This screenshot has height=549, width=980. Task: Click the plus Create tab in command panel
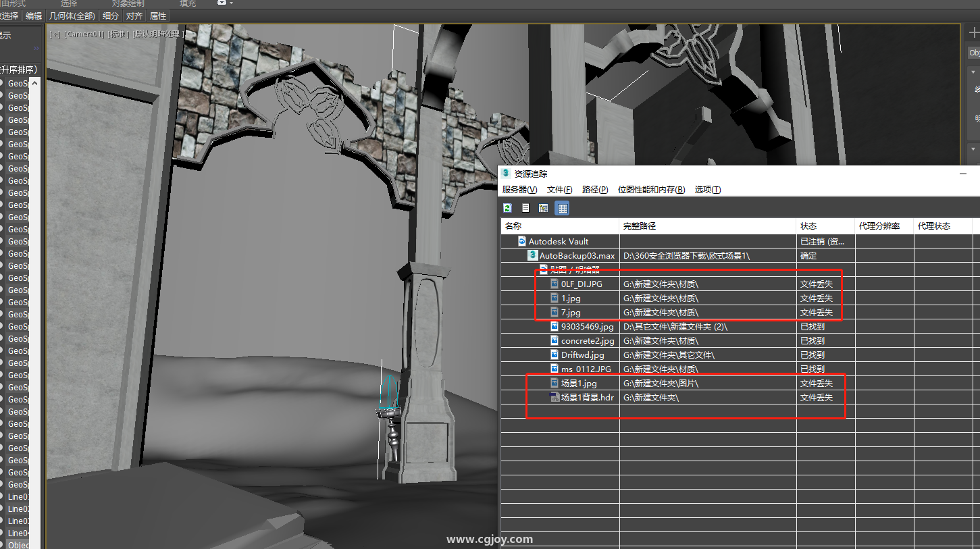973,33
